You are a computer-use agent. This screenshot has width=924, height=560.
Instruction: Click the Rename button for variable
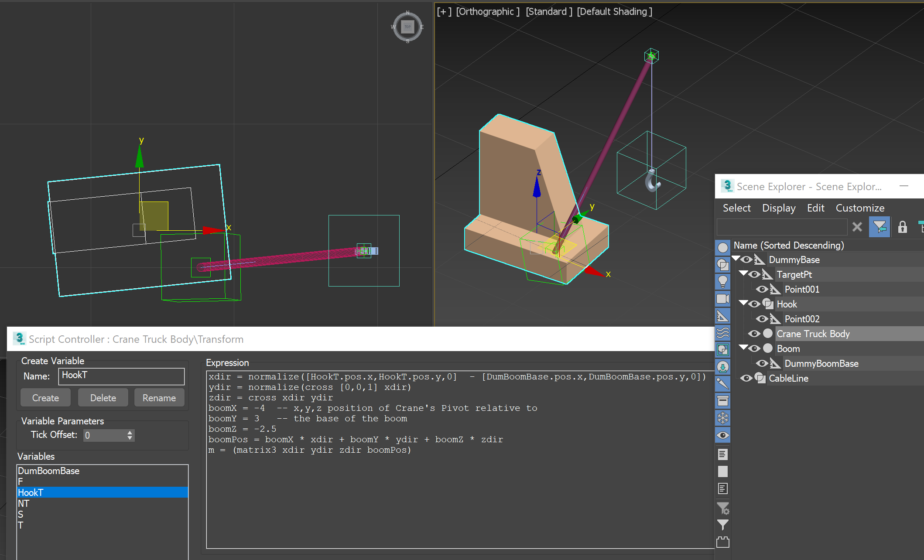[x=159, y=397]
